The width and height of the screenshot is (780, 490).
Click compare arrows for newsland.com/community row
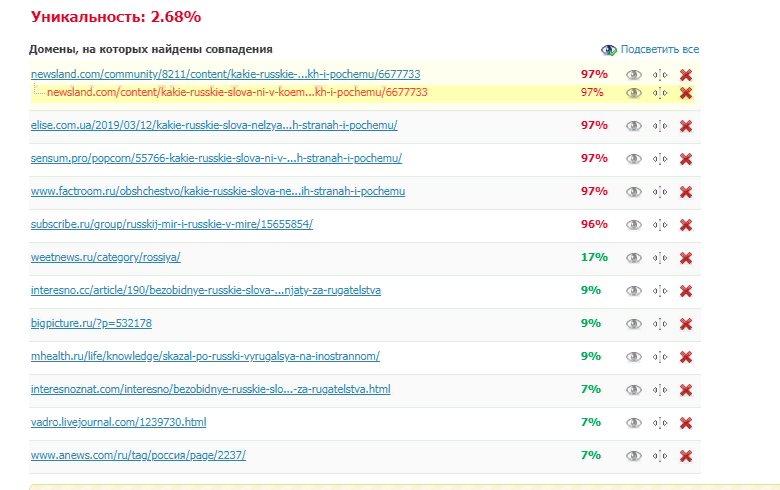pos(660,75)
